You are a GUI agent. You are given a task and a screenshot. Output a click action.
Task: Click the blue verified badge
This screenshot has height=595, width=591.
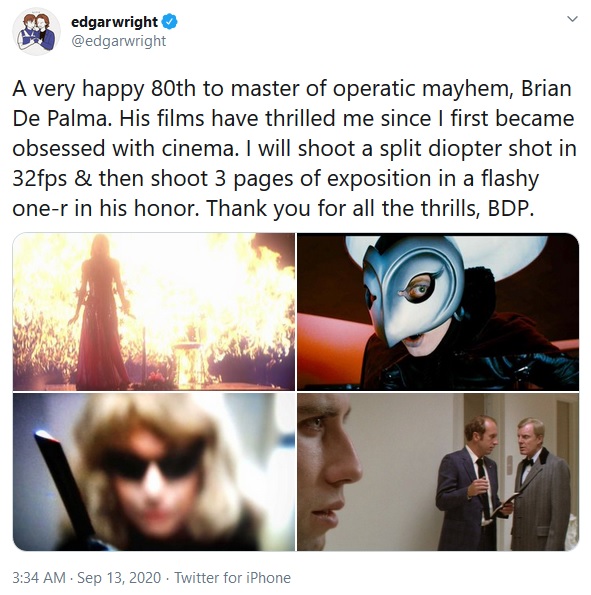point(170,22)
